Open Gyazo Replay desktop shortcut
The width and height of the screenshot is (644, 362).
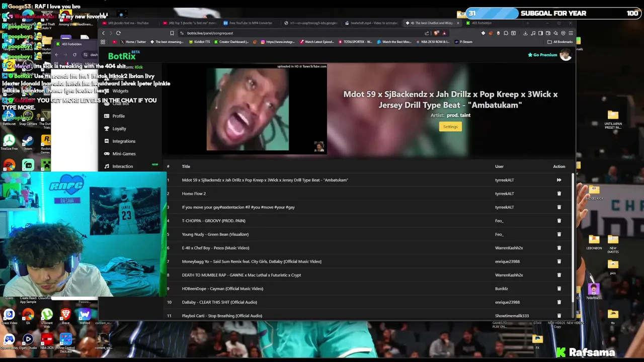click(x=9, y=342)
